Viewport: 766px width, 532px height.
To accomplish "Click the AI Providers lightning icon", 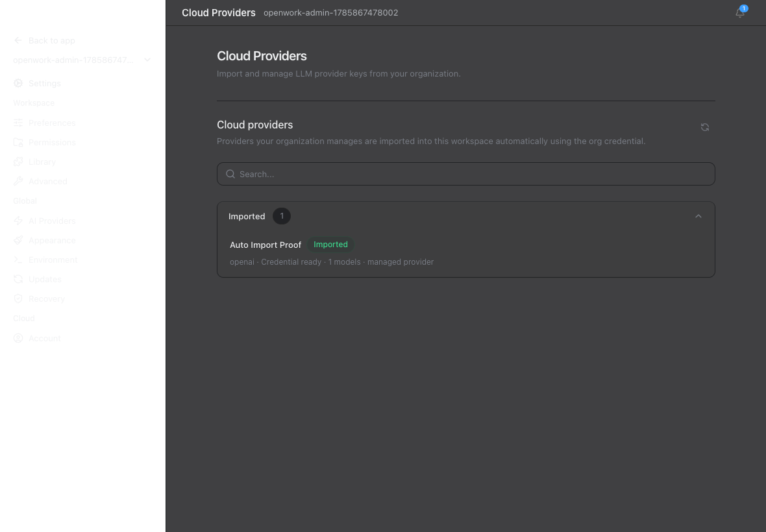I will pos(18,221).
